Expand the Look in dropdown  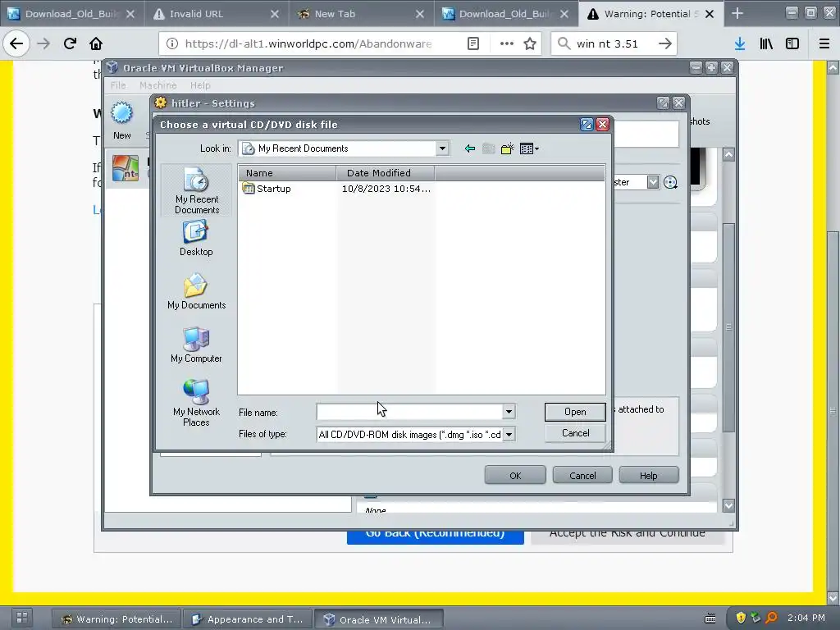(442, 148)
